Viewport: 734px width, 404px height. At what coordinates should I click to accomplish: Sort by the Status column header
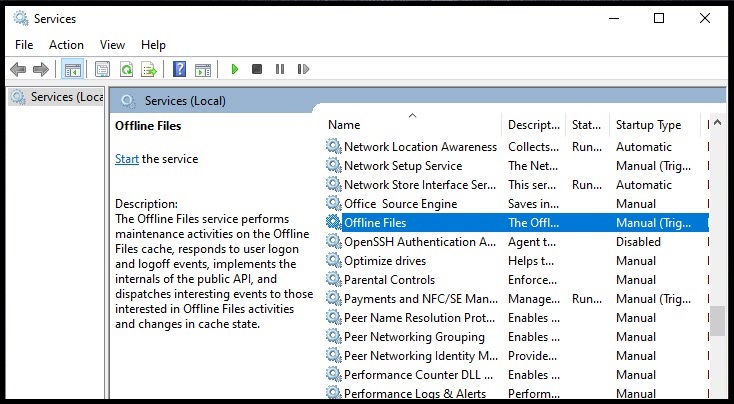[587, 125]
